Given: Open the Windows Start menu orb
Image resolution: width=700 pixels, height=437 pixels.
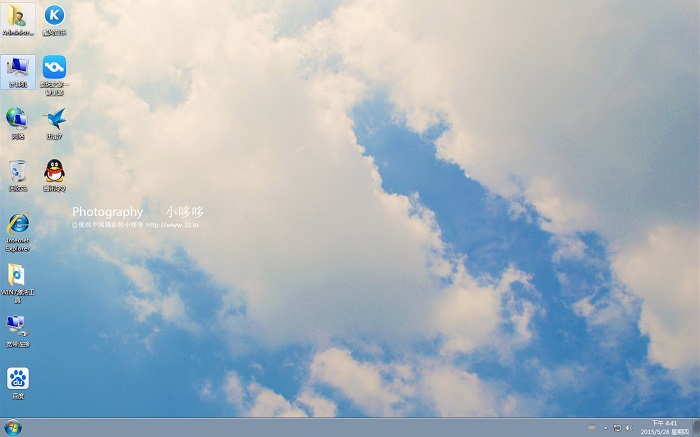Looking at the screenshot, I should pos(12,428).
